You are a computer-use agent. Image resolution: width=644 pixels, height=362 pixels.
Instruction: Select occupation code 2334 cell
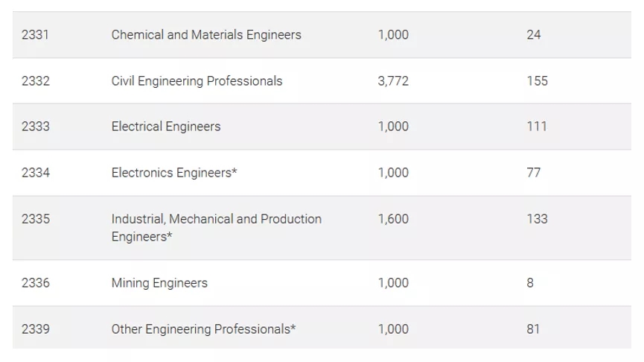point(35,173)
